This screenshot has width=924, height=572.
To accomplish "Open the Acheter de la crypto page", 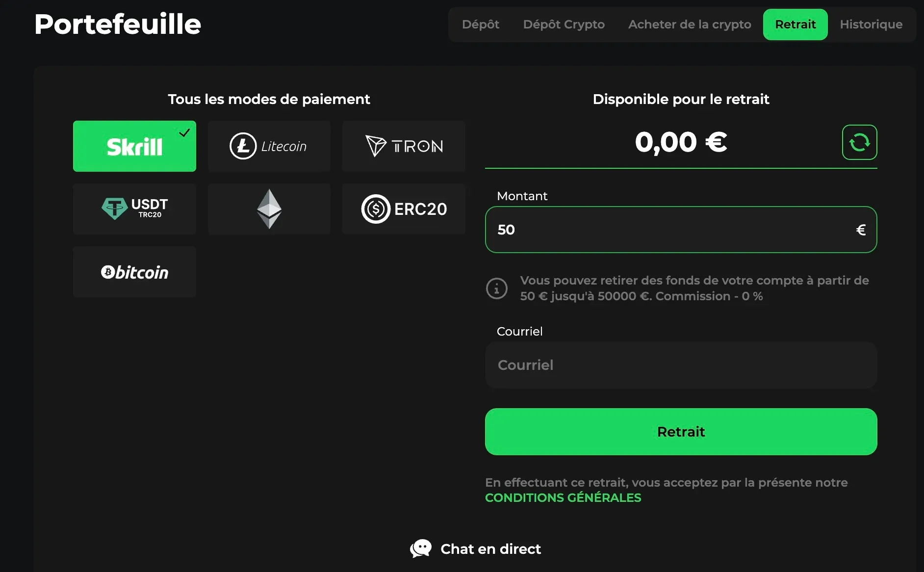I will (x=690, y=24).
